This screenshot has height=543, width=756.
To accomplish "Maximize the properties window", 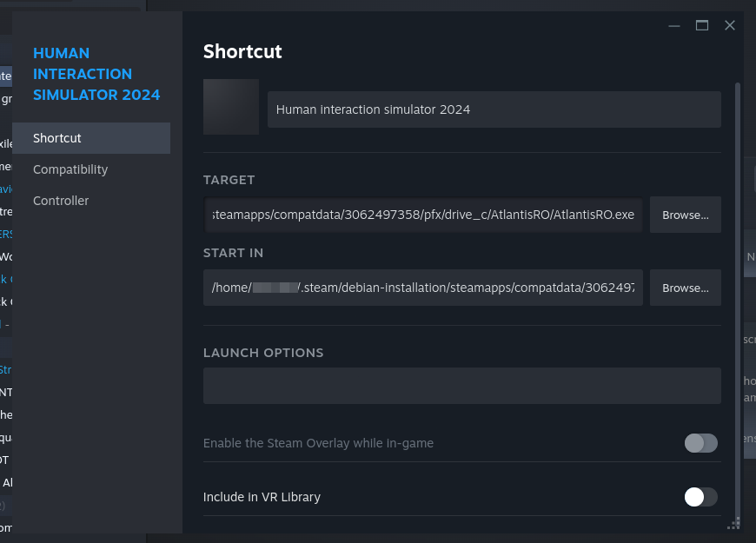I will [x=702, y=25].
